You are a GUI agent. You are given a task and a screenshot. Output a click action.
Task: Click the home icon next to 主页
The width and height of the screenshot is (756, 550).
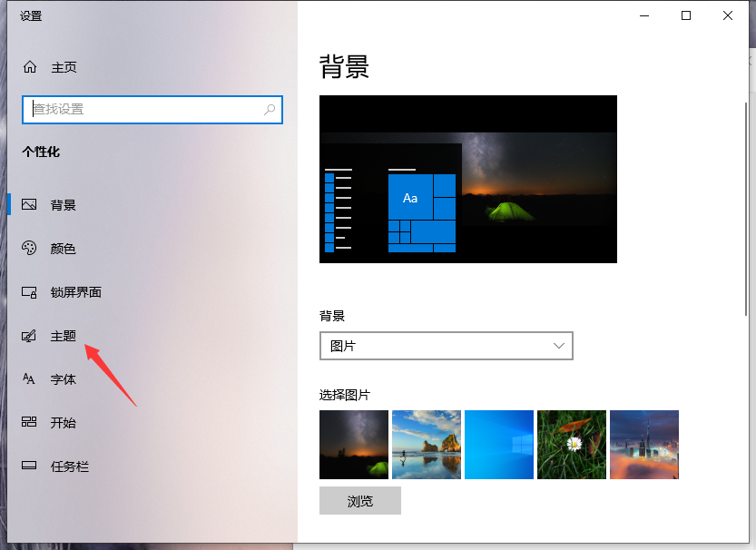pyautogui.click(x=28, y=66)
